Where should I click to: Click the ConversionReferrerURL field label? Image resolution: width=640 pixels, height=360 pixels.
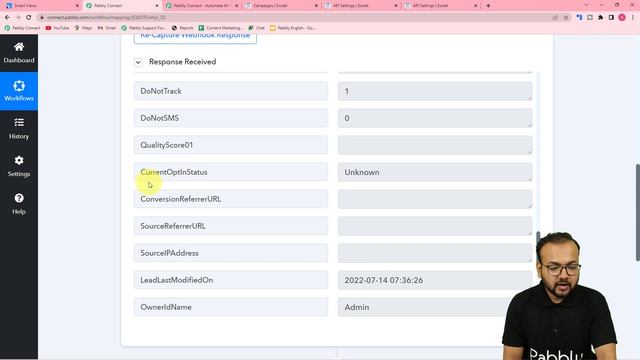(x=231, y=199)
